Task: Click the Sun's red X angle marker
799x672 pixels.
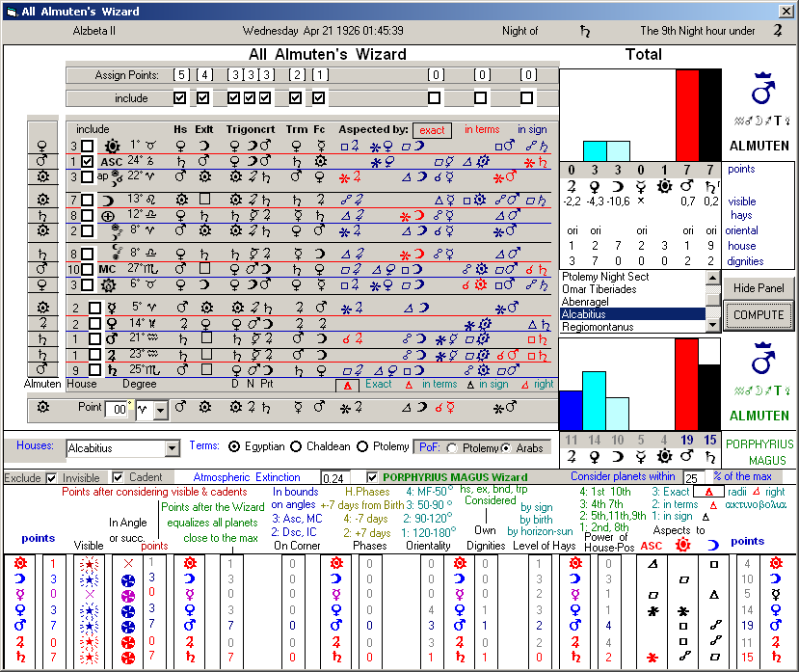Action: tap(128, 563)
